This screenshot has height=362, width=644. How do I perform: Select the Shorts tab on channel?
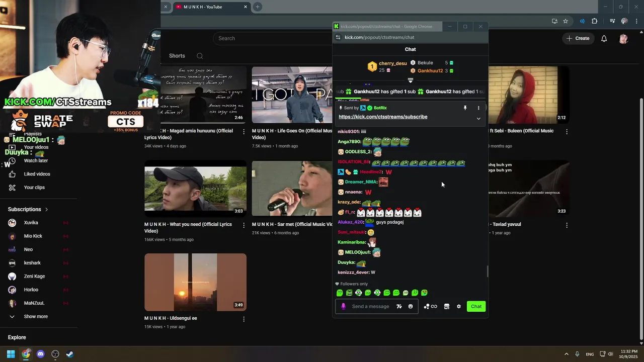(177, 56)
